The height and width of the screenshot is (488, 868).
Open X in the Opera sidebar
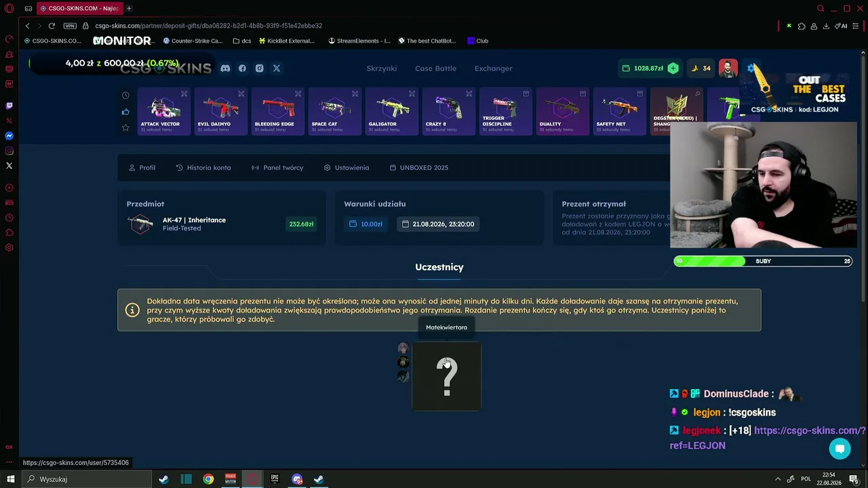click(x=9, y=166)
